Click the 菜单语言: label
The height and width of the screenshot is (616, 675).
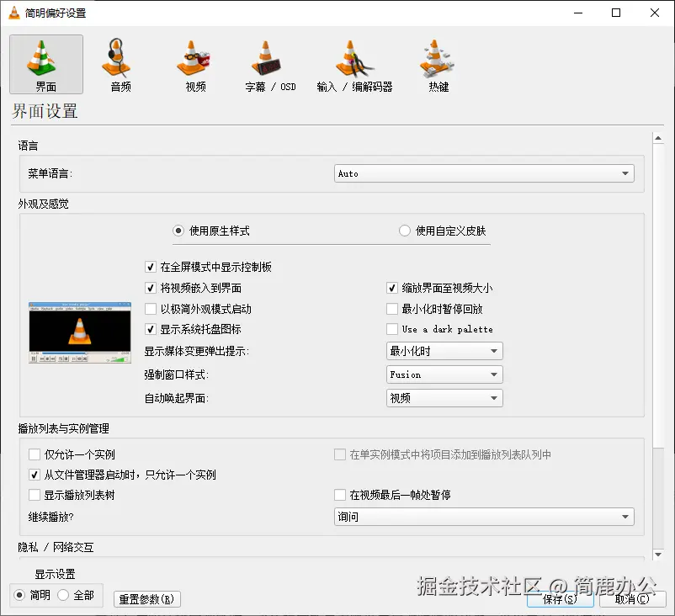50,173
